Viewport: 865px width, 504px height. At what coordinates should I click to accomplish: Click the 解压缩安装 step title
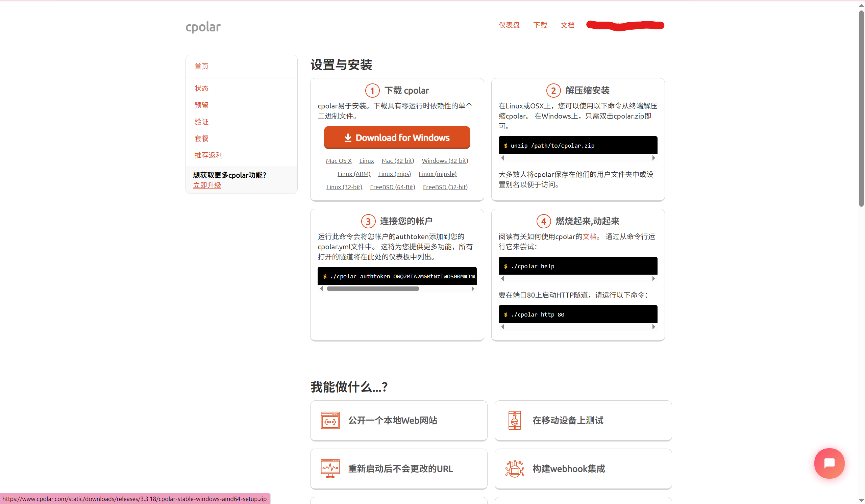click(587, 90)
